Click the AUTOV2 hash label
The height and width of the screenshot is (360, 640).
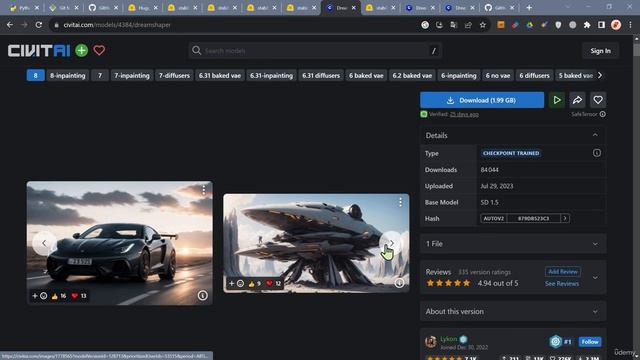493,218
